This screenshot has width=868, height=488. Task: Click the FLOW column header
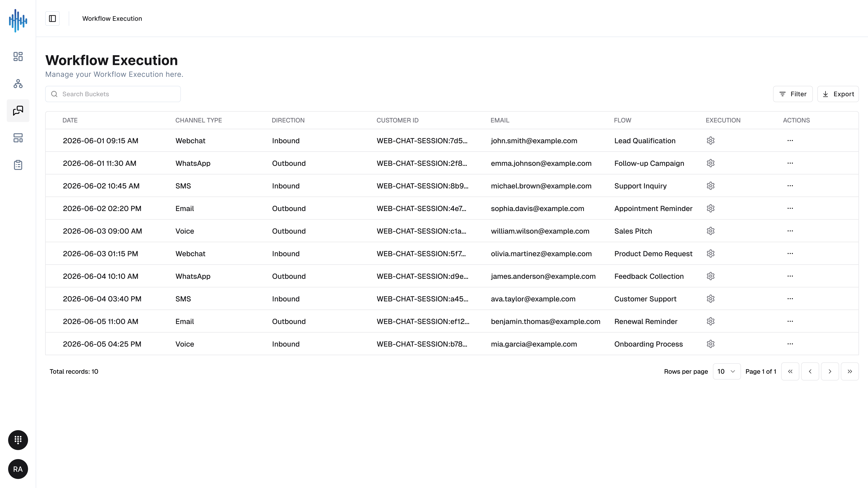pyautogui.click(x=622, y=120)
